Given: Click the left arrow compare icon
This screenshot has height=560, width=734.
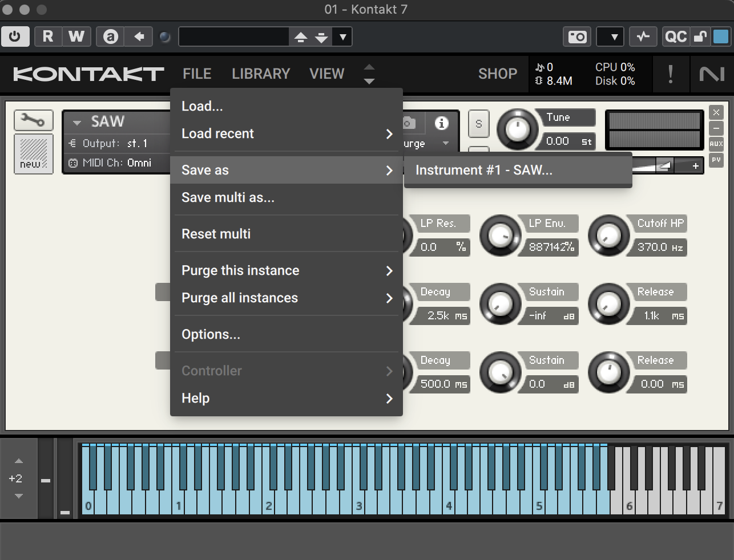Looking at the screenshot, I should [x=139, y=37].
